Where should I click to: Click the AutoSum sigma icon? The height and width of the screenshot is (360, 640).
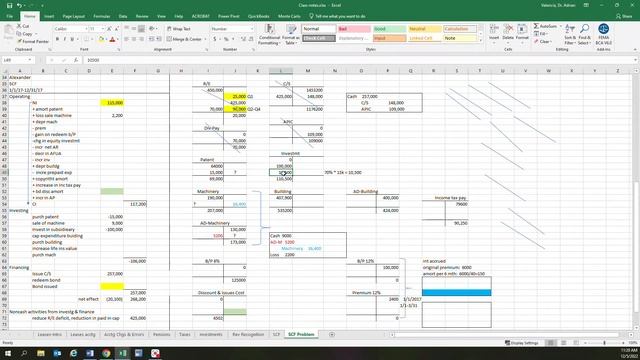[536, 26]
